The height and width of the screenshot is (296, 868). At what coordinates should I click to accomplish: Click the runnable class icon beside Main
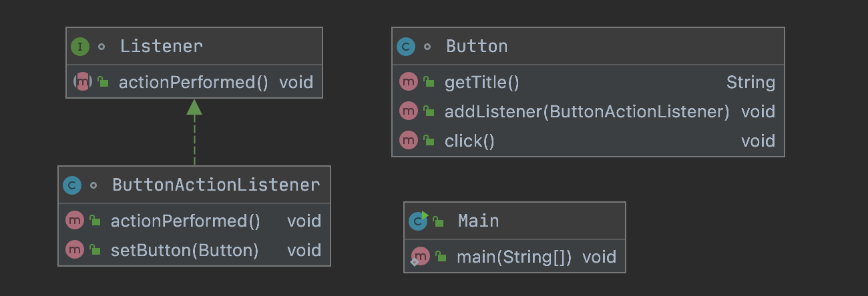[419, 220]
